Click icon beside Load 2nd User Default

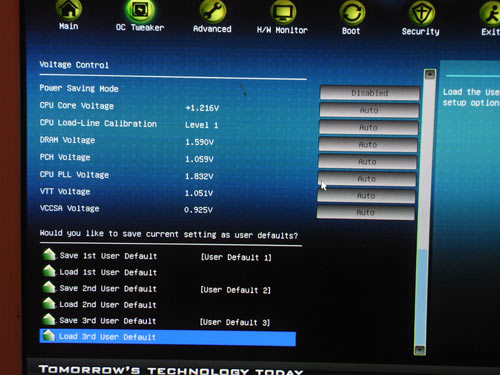coord(49,303)
